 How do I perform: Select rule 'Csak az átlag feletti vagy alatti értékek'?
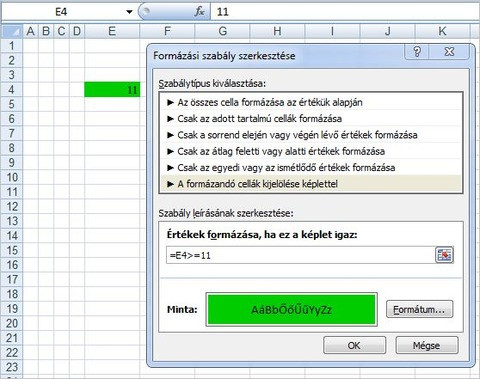coord(311,151)
